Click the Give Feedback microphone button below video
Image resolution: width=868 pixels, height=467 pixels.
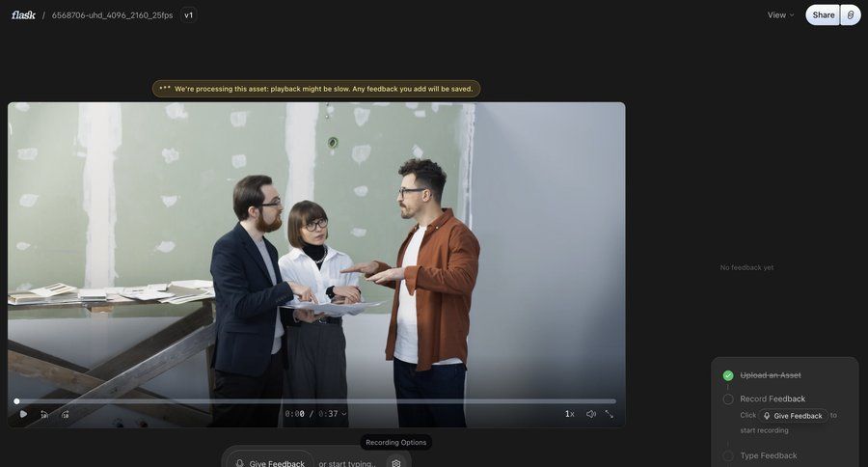pyautogui.click(x=270, y=460)
